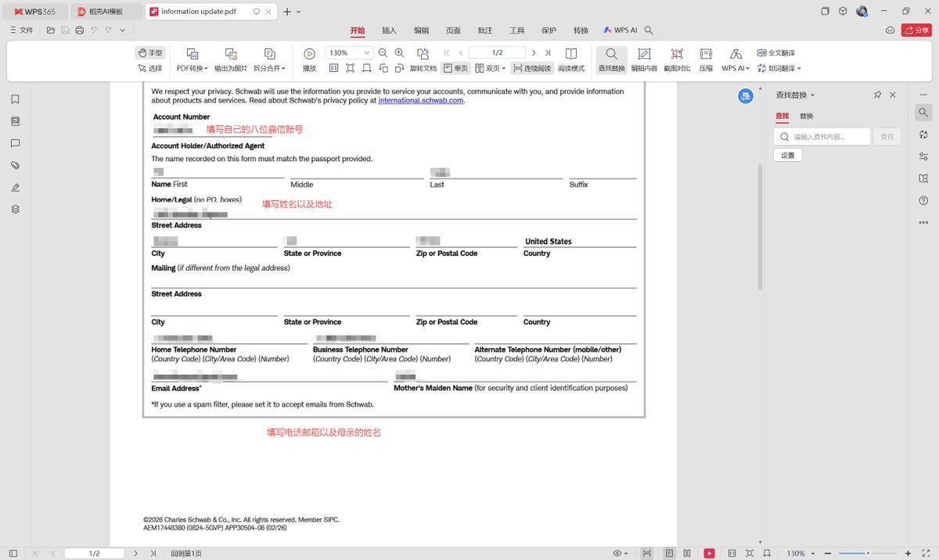Open the bookmark panel in left sidebar

[15, 99]
